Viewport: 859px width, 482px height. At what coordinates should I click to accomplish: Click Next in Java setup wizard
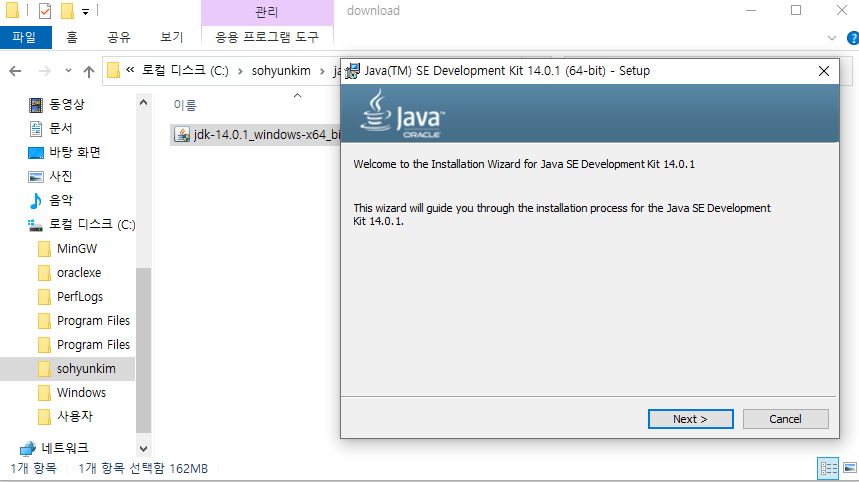point(690,419)
